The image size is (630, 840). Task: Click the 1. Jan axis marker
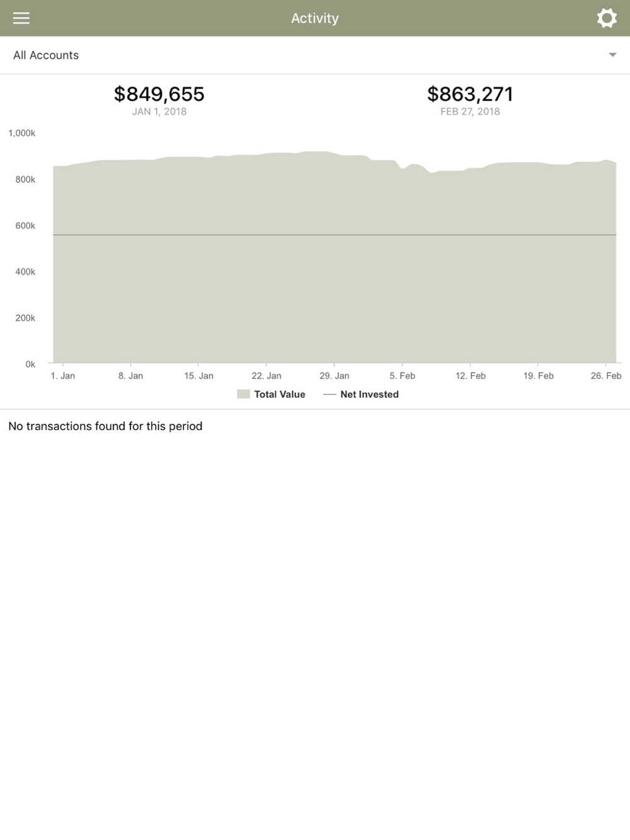point(63,376)
